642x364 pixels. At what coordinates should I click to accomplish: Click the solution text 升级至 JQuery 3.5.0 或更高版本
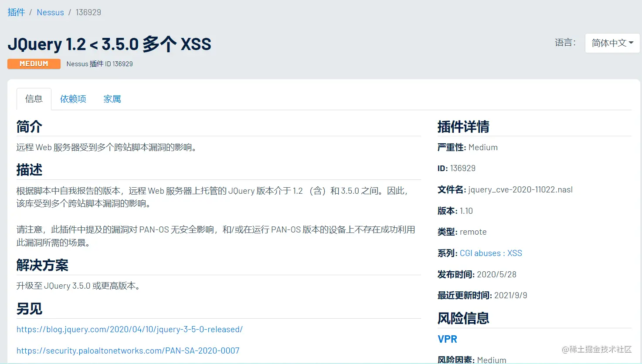click(x=78, y=286)
